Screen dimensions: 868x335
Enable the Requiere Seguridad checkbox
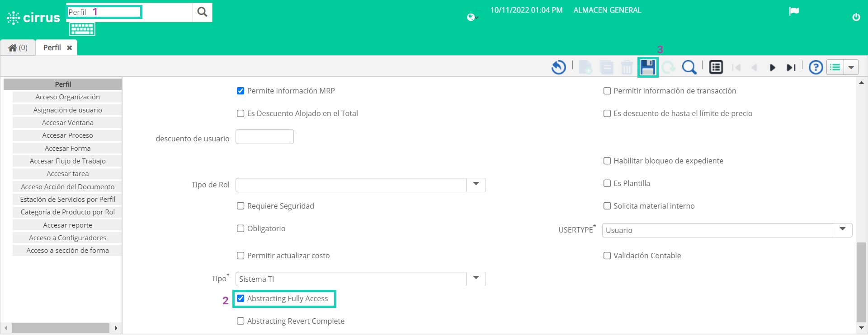point(241,206)
